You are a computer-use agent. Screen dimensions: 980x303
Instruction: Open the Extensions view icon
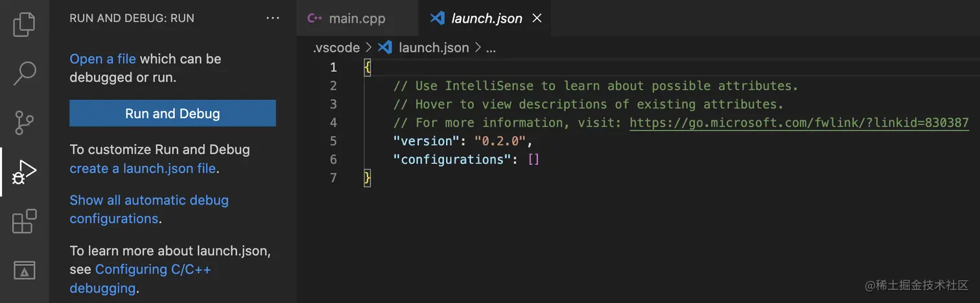point(25,222)
